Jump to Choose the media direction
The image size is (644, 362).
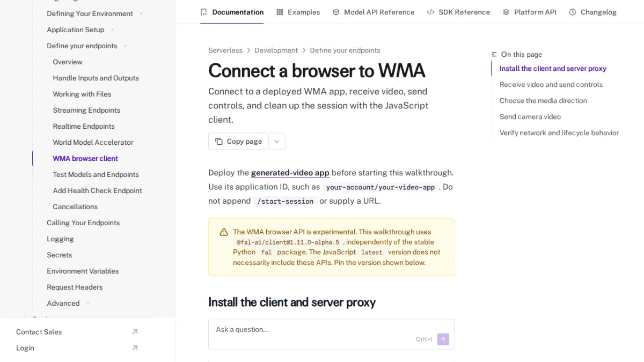point(543,101)
